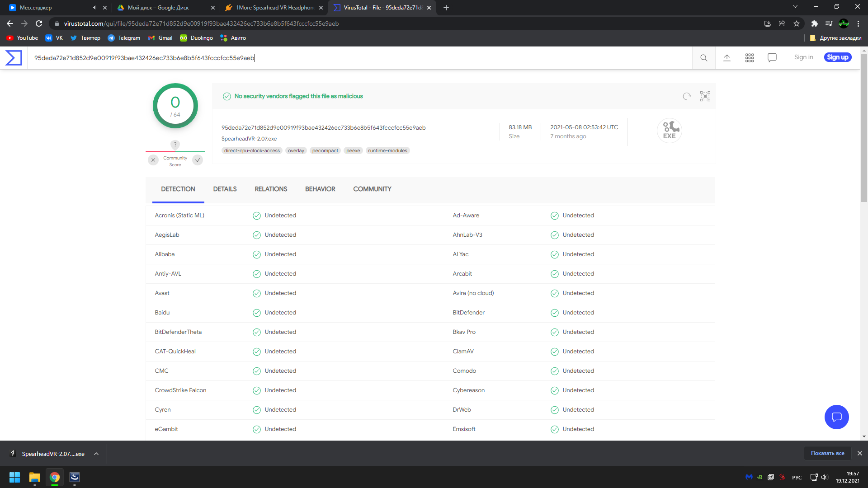This screenshot has width=868, height=488.
Task: Click the EXE file type icon
Action: click(670, 131)
